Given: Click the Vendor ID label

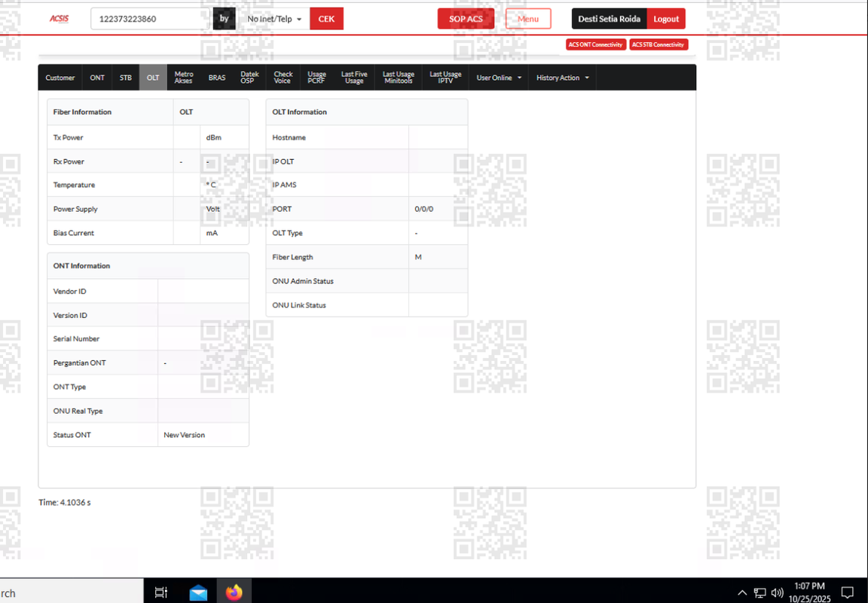Looking at the screenshot, I should (x=70, y=291).
